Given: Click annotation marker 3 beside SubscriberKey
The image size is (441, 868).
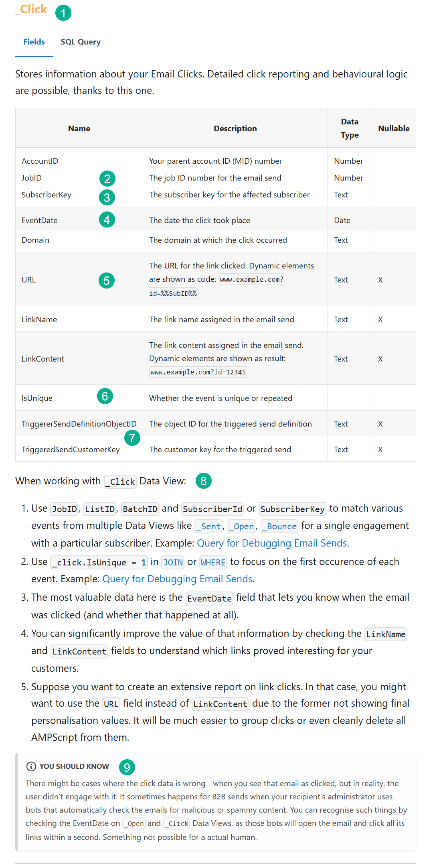Looking at the screenshot, I should [x=107, y=197].
